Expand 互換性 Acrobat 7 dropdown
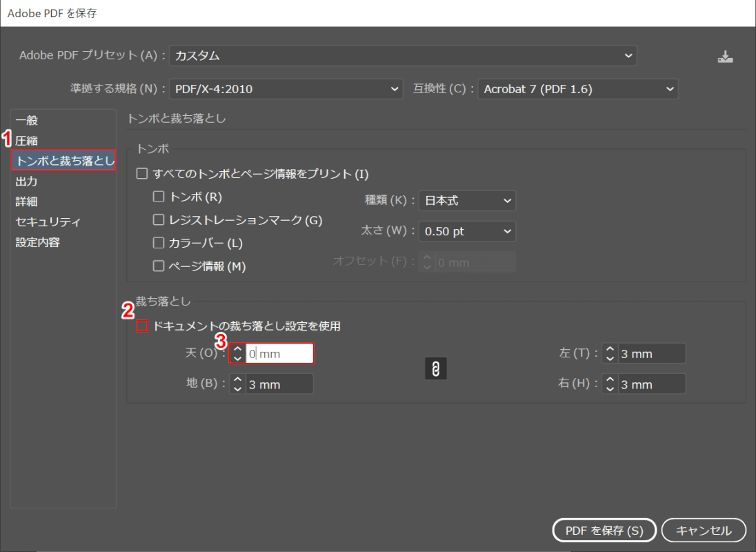The height and width of the screenshot is (552, 756). [x=578, y=89]
